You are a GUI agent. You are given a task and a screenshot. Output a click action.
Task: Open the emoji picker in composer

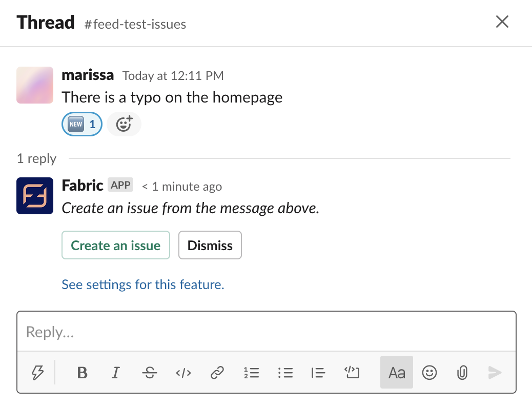click(429, 372)
